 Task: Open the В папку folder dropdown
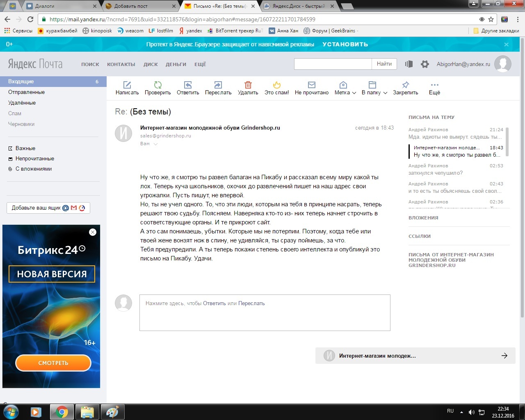pos(374,88)
